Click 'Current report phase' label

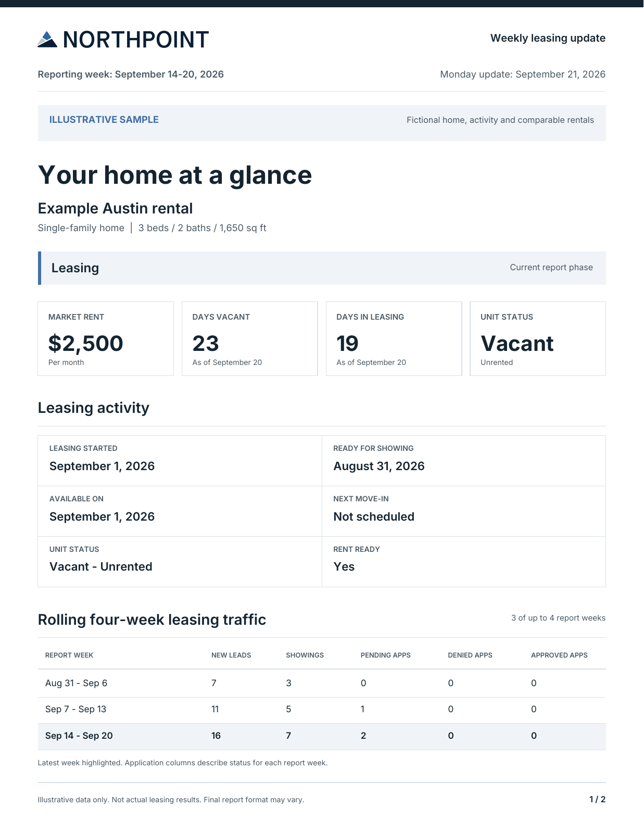pos(551,267)
